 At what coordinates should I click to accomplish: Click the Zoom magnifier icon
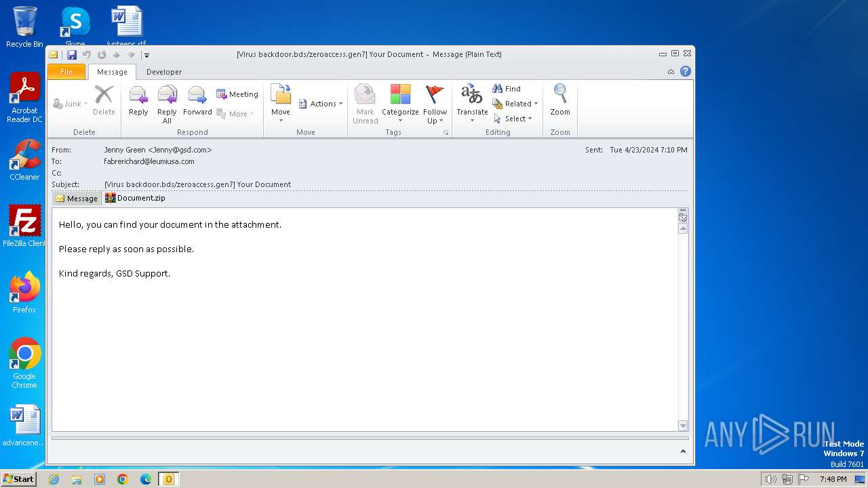[560, 100]
